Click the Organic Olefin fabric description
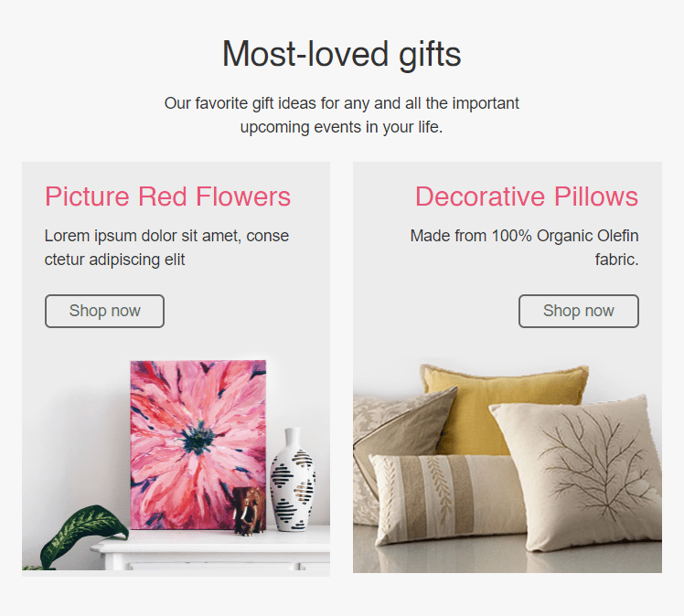 (524, 248)
